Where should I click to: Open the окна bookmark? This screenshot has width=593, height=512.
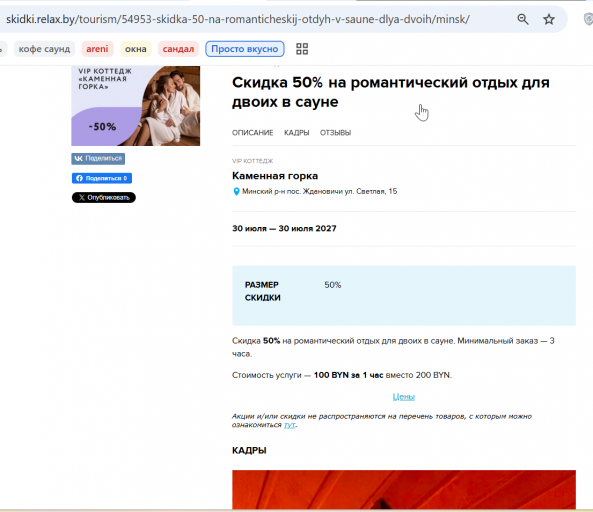tap(136, 49)
